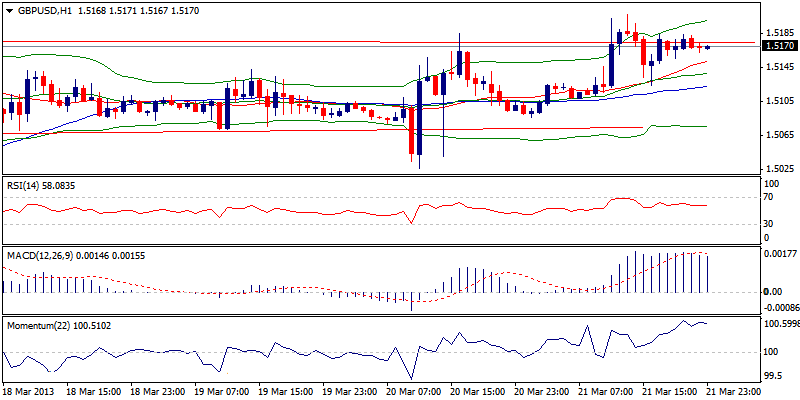Click the 21 Mar 23:00 time label
This screenshot has width=800, height=400.
click(x=738, y=393)
